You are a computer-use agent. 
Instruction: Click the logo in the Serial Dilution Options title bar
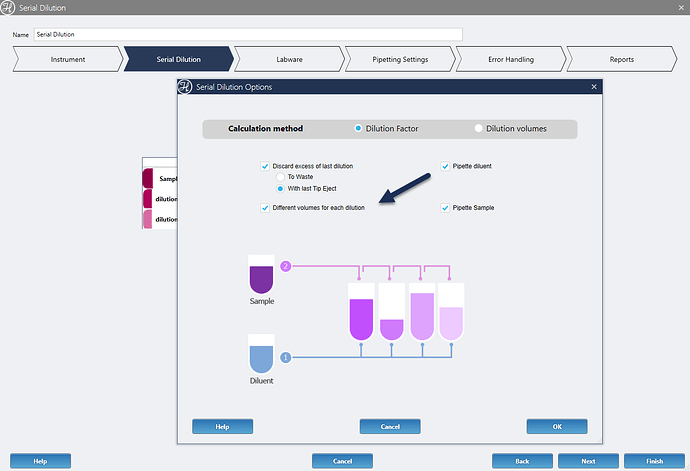point(183,87)
